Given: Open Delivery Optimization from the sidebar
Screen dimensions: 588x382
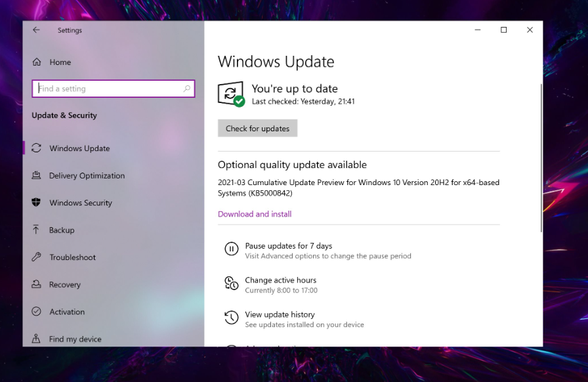Looking at the screenshot, I should [x=36, y=175].
